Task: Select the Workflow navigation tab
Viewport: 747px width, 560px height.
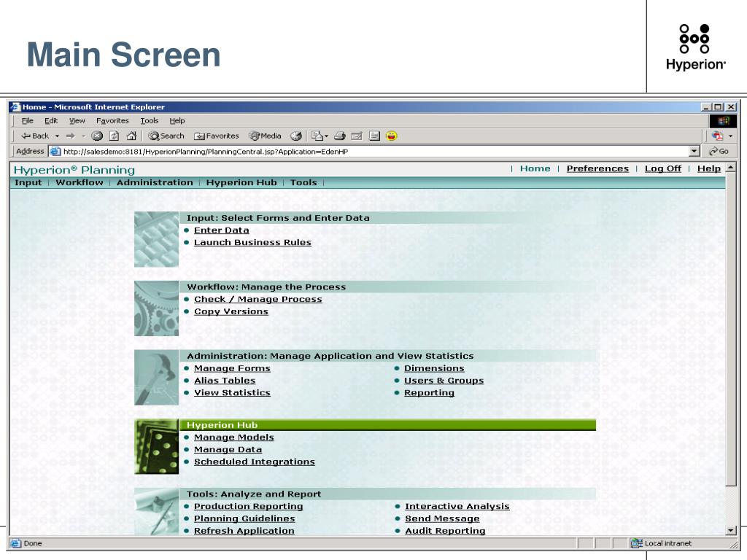Action: 79,182
